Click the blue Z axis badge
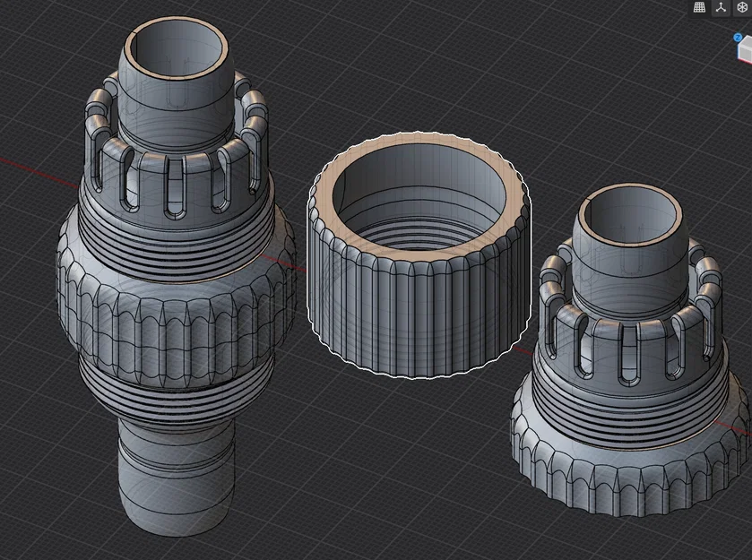752x560 pixels. [x=738, y=38]
